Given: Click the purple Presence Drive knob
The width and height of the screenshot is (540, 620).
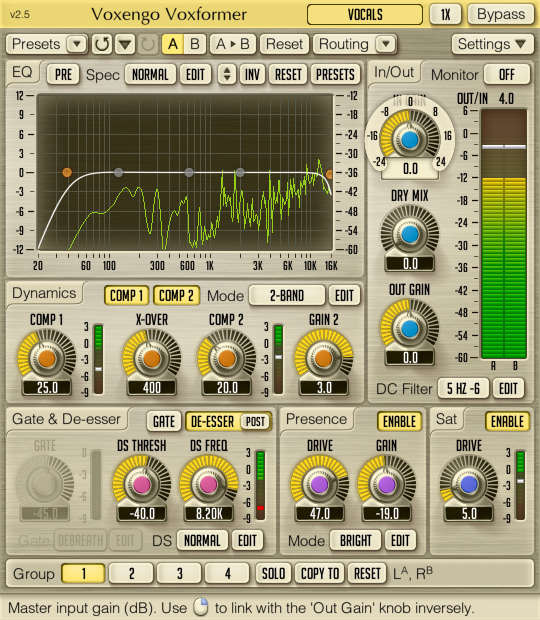Looking at the screenshot, I should click(x=319, y=484).
